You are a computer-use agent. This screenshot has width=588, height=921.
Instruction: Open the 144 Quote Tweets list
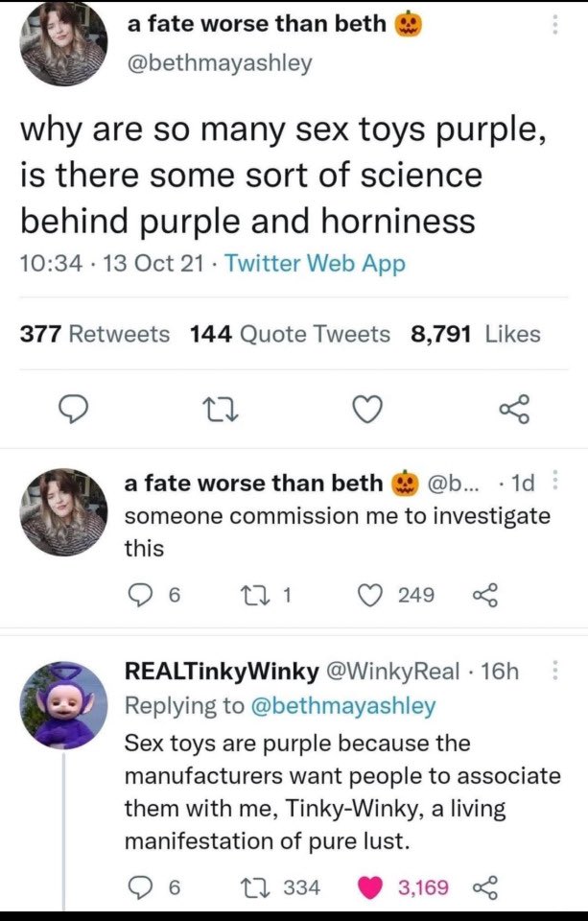[x=290, y=334]
